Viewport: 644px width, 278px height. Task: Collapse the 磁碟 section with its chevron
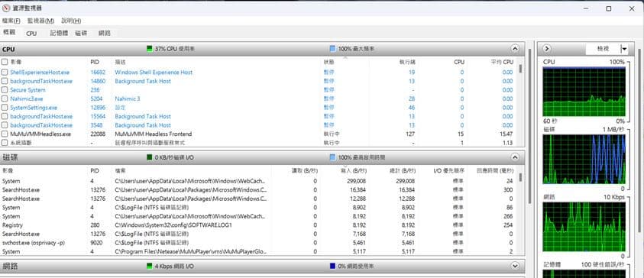point(515,157)
